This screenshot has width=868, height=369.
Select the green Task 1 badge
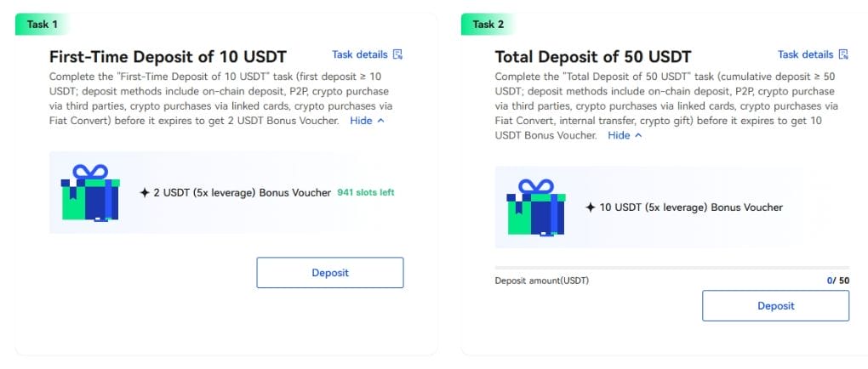click(42, 25)
